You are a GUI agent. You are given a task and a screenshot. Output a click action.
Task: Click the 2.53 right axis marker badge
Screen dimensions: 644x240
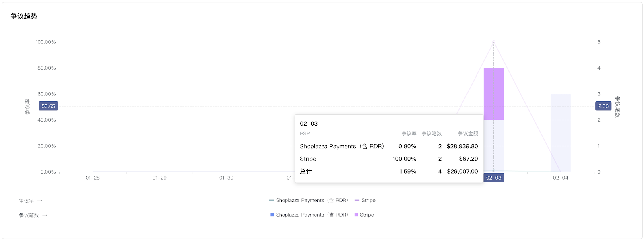(603, 106)
